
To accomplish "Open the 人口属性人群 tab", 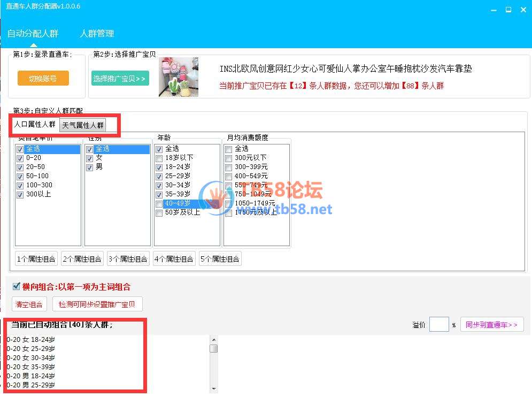I will 35,125.
